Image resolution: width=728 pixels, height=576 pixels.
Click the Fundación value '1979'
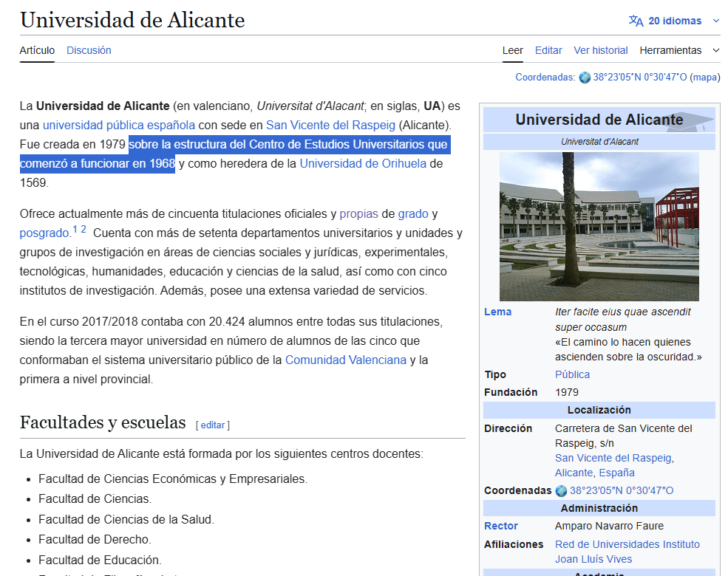[567, 392]
